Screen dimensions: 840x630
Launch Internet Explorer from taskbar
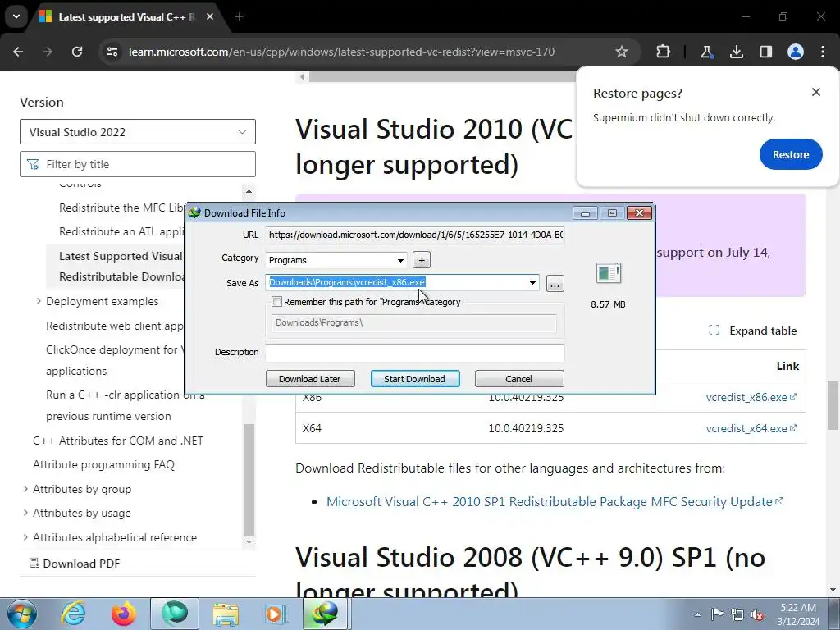73,614
